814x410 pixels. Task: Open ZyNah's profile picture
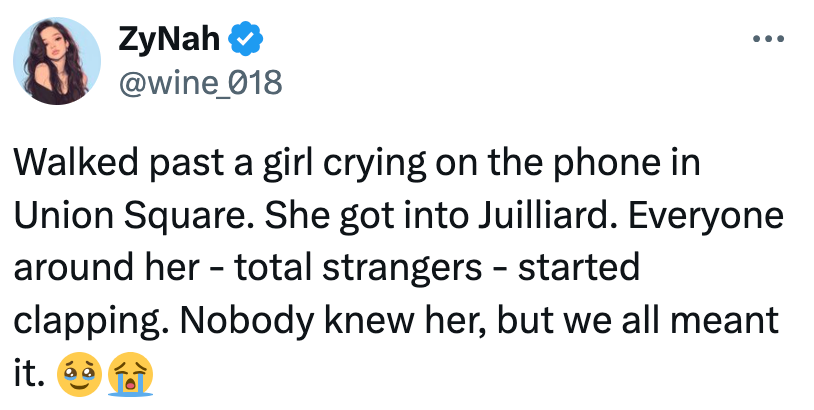tap(56, 62)
